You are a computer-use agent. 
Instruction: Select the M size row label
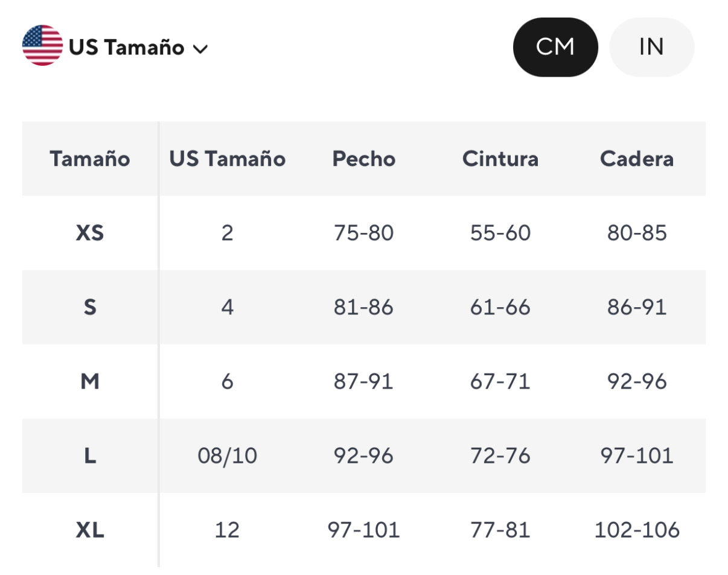pos(90,381)
